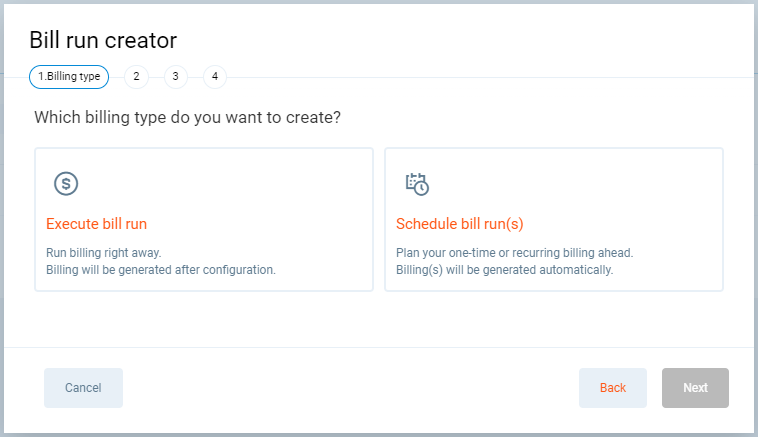Click the empty footer area between Cancel and Back
The height and width of the screenshot is (437, 758).
350,388
